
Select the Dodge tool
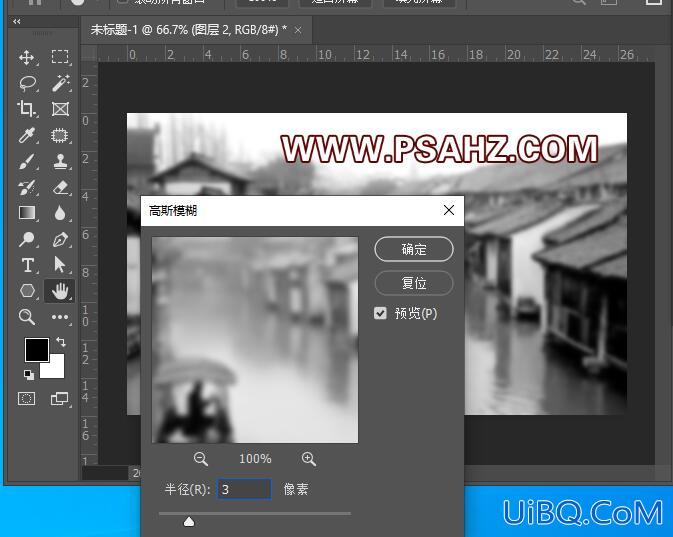tap(27, 239)
